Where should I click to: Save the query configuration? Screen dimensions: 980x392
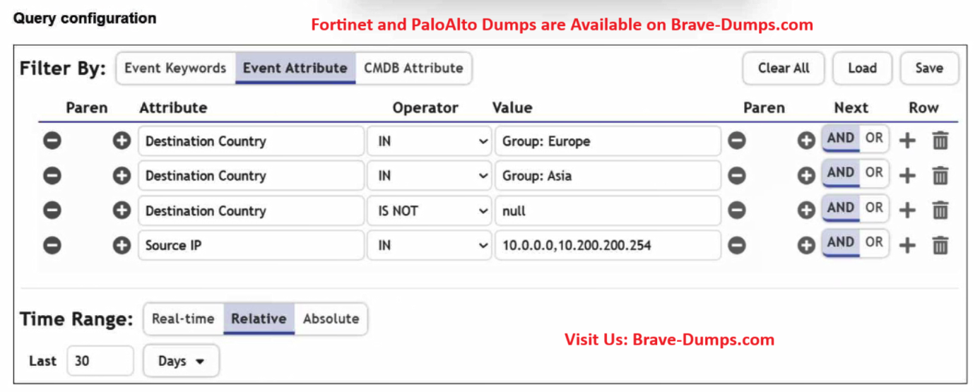pyautogui.click(x=928, y=69)
